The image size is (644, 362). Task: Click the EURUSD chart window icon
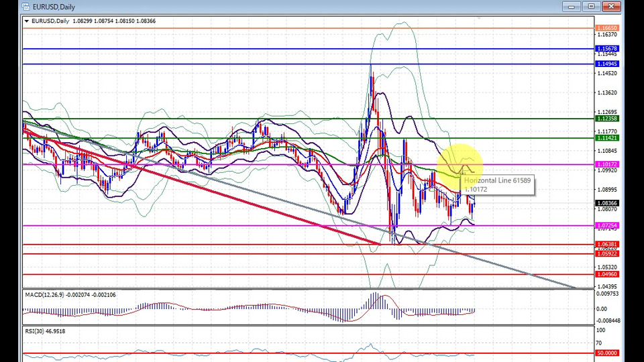point(26,7)
